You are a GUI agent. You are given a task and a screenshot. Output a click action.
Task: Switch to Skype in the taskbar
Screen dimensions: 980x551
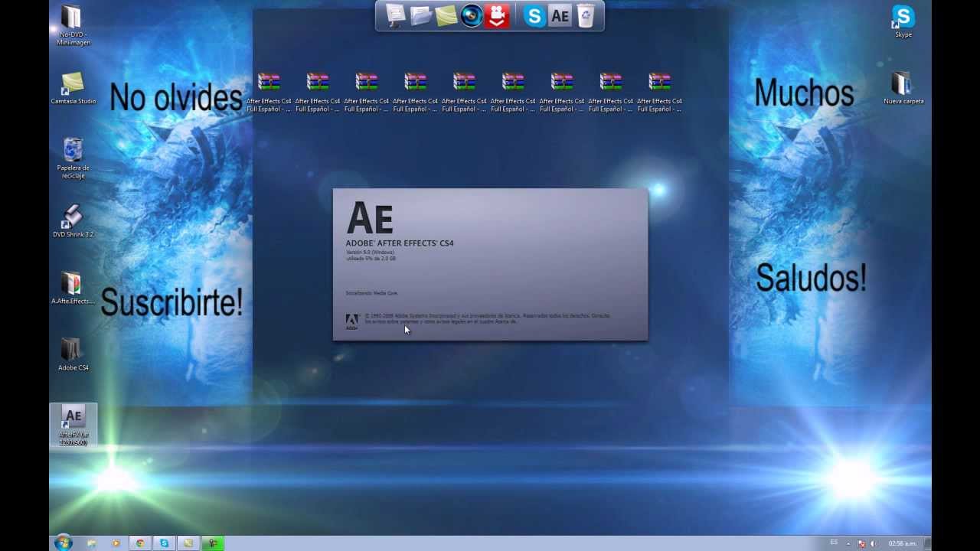[164, 543]
